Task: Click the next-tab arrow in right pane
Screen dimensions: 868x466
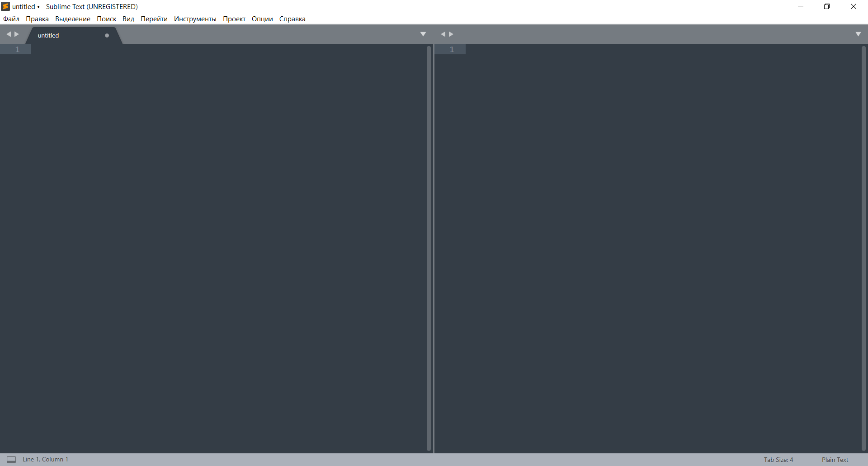Action: [x=451, y=34]
